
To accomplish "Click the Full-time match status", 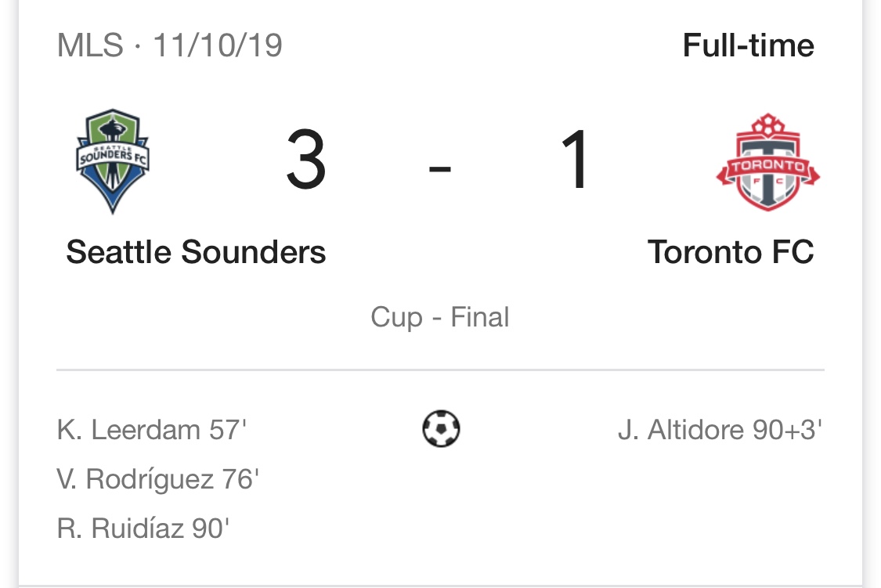I will tap(748, 45).
